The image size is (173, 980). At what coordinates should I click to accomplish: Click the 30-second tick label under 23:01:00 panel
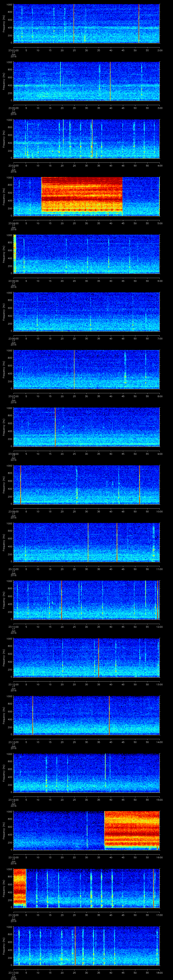click(x=86, y=50)
